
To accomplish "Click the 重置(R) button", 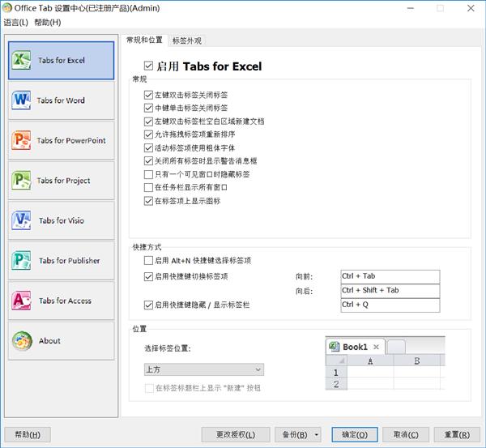I will coord(457,435).
